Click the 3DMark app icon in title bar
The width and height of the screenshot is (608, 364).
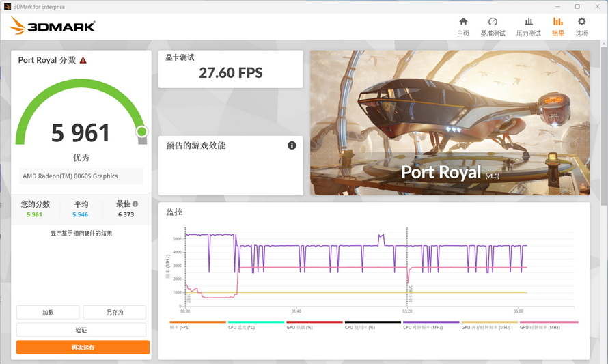tap(7, 7)
